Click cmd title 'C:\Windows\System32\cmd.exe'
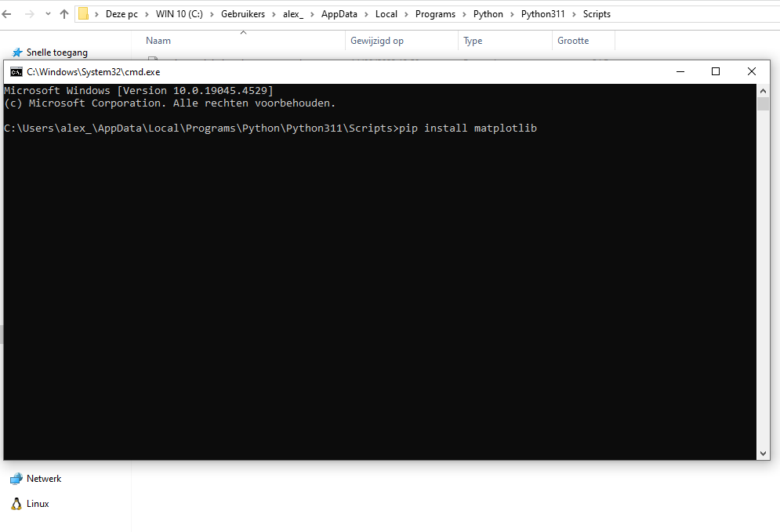The width and height of the screenshot is (780, 532). (93, 72)
